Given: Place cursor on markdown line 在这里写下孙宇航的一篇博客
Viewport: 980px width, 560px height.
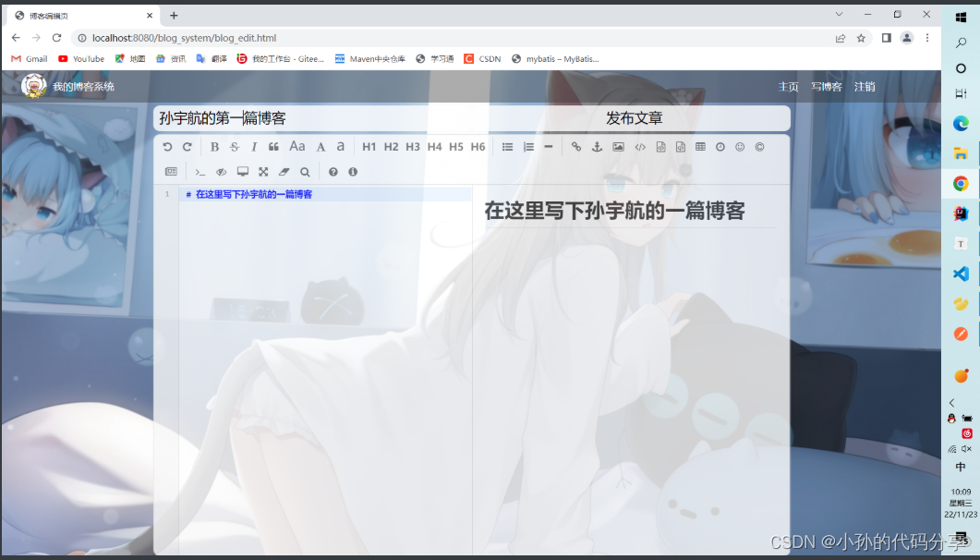Looking at the screenshot, I should [254, 194].
